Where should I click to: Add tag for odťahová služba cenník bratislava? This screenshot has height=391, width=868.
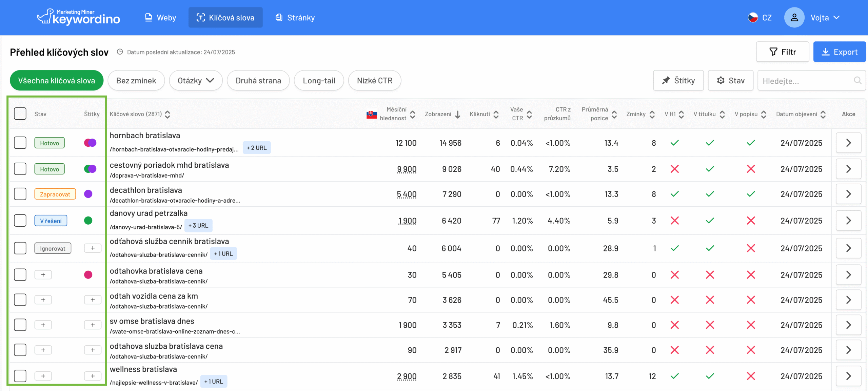(93, 248)
